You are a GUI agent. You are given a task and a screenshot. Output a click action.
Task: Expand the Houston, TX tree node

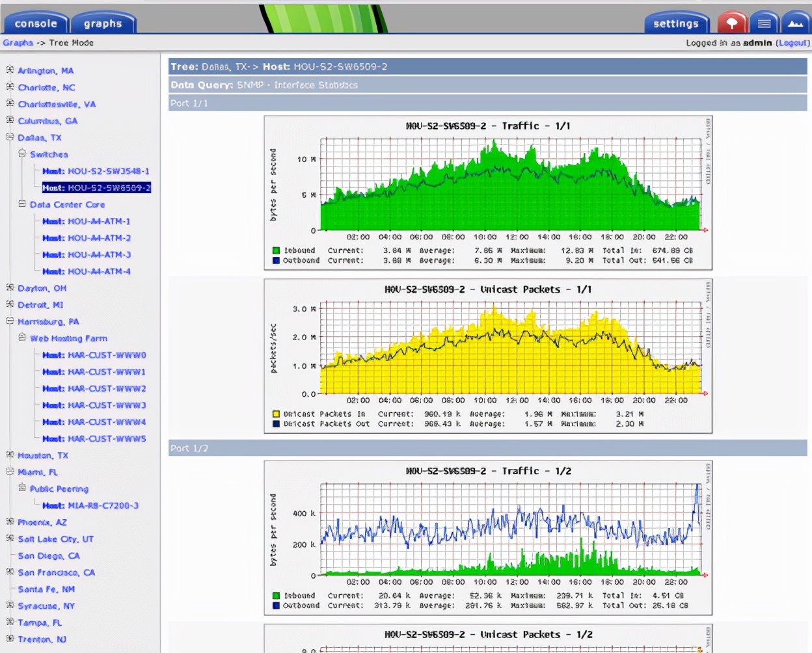[10, 455]
